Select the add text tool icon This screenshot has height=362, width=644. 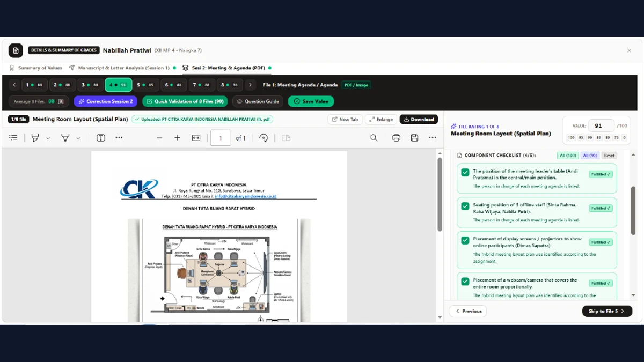click(x=101, y=138)
